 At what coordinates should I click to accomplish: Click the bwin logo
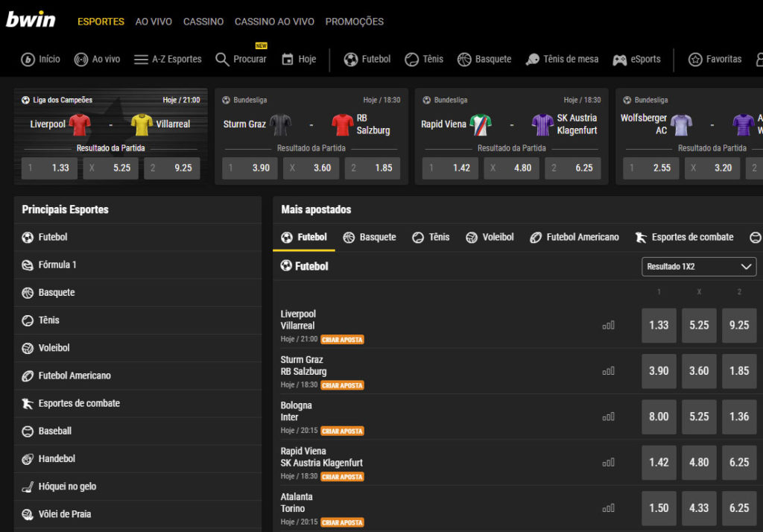coord(31,19)
